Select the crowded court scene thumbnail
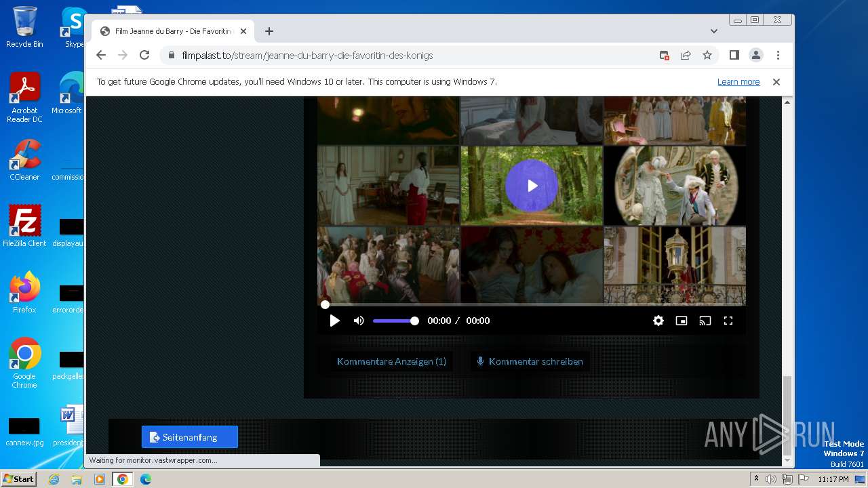Screen dimensions: 868x488 pos(389,265)
